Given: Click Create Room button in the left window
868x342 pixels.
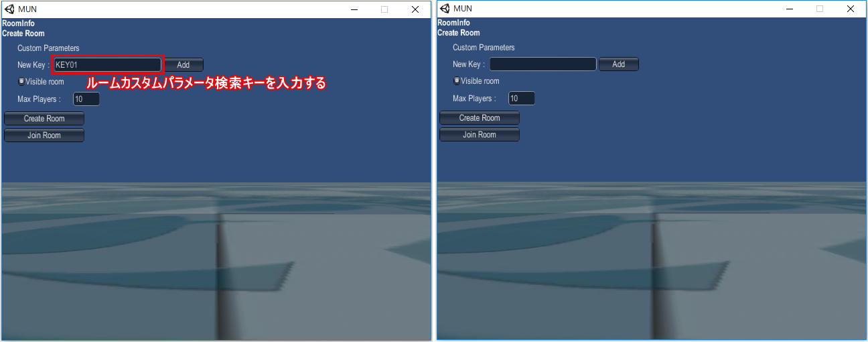Looking at the screenshot, I should [44, 118].
